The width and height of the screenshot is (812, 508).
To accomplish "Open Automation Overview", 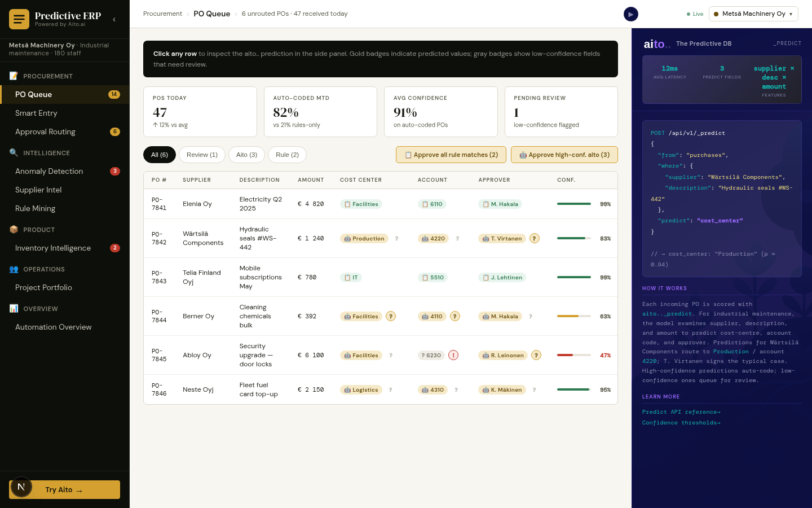I will (x=65, y=327).
